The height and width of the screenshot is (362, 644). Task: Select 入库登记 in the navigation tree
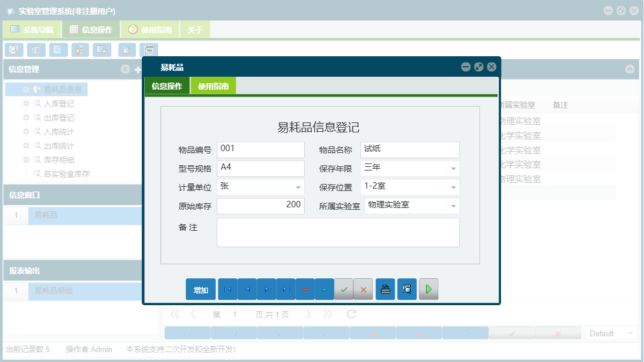click(59, 103)
